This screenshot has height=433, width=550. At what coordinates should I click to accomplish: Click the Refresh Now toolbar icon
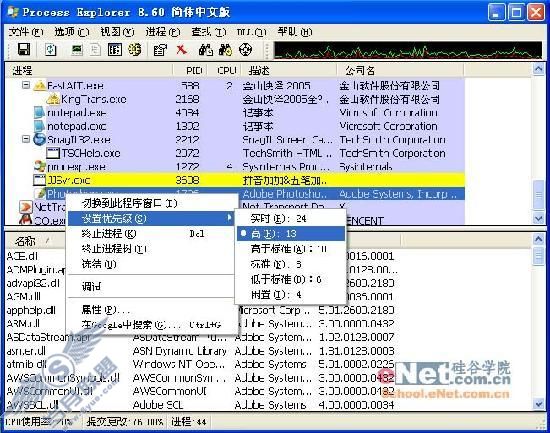pyautogui.click(x=51, y=49)
